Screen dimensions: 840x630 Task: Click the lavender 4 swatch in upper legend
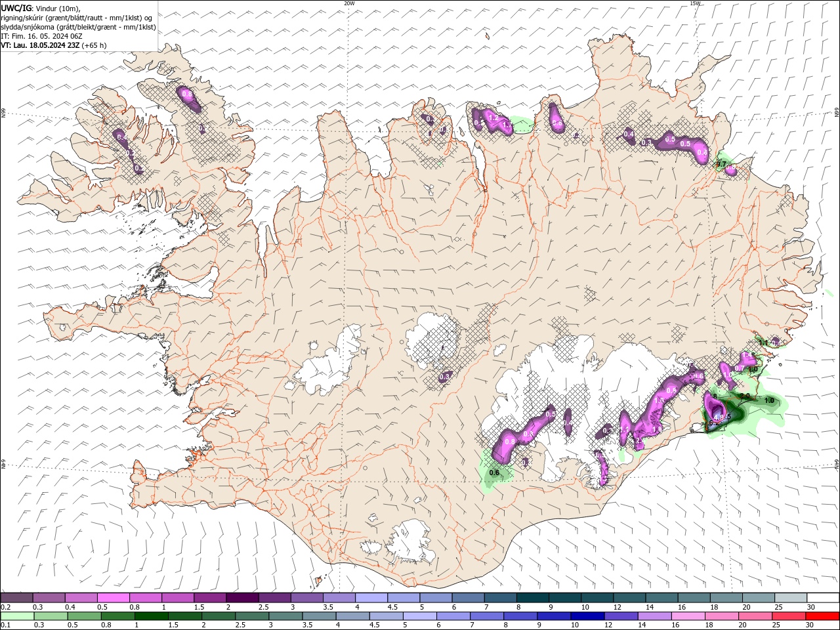click(x=371, y=597)
